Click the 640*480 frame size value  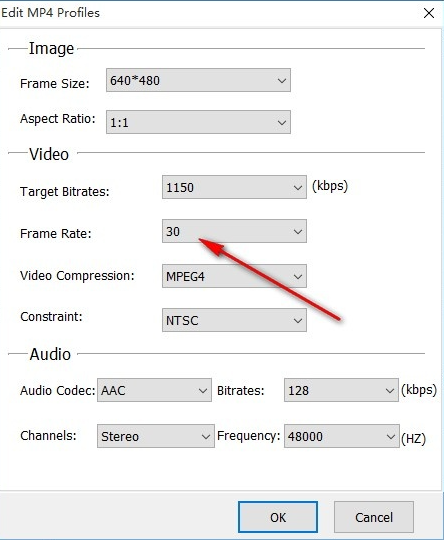[135, 81]
